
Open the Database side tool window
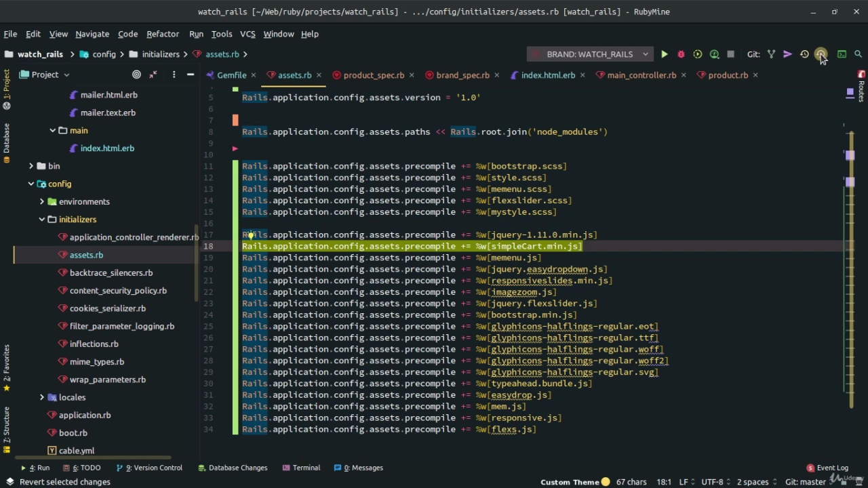(x=7, y=143)
